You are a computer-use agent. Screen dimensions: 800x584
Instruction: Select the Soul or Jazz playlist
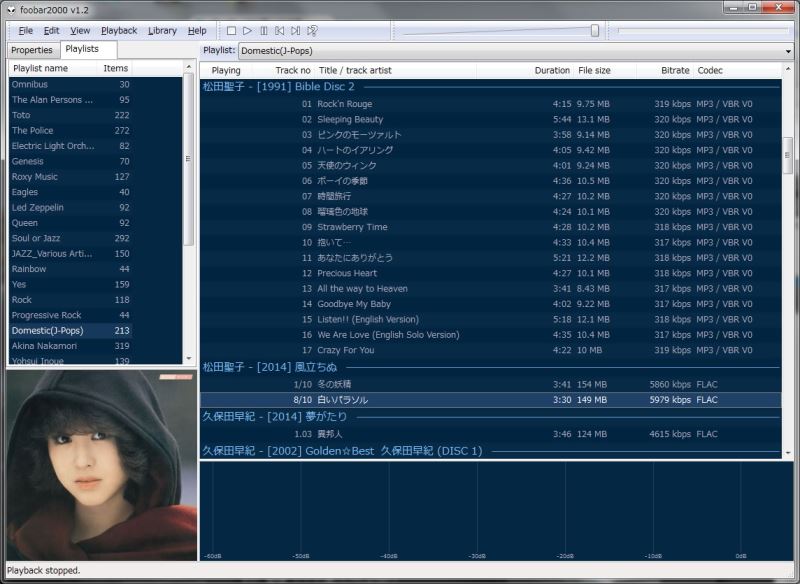click(x=70, y=238)
